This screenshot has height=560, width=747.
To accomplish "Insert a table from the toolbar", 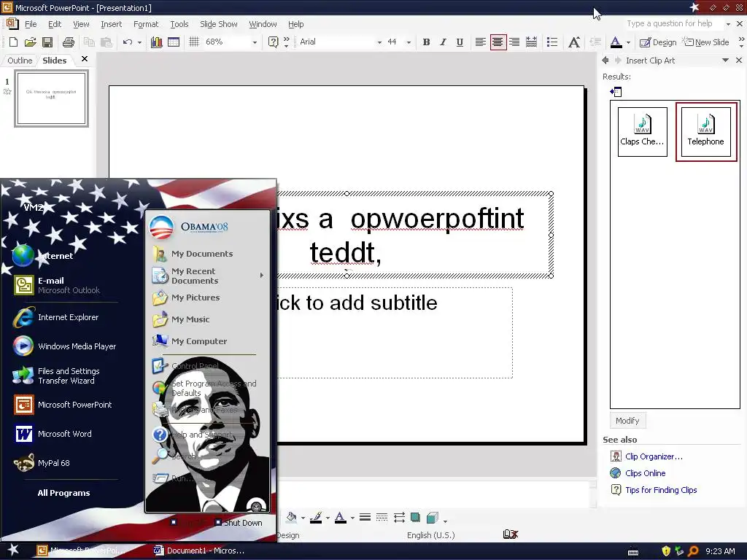I will click(x=174, y=42).
